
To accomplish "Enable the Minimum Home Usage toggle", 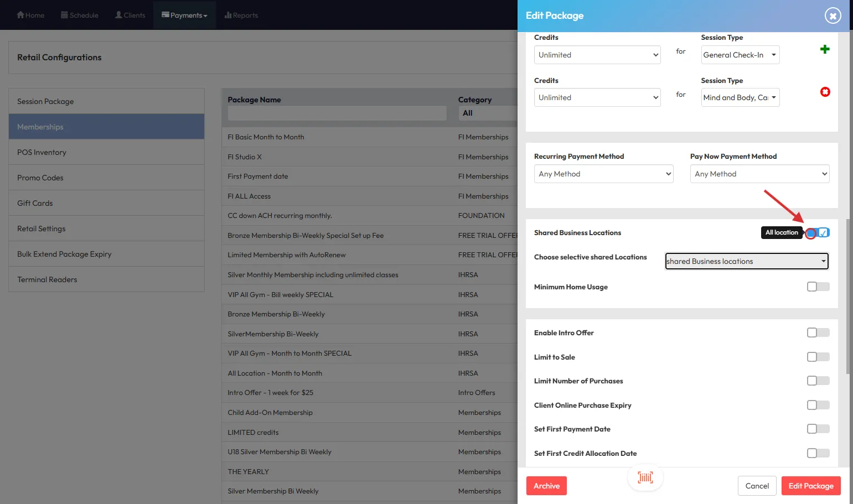I will (818, 287).
